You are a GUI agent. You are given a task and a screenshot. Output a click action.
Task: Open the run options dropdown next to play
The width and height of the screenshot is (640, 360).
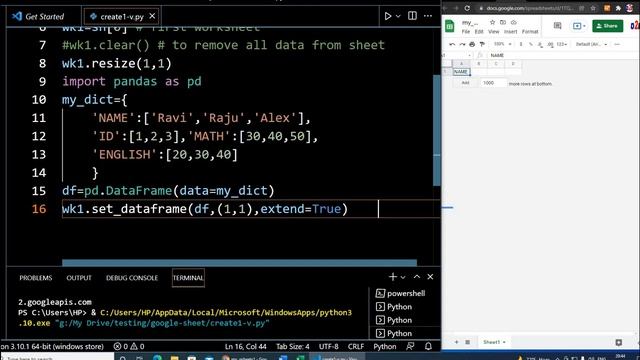[398, 16]
